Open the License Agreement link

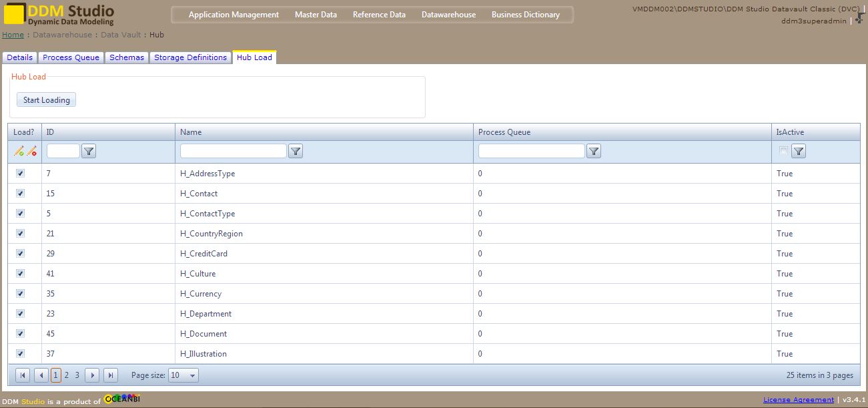(799, 399)
